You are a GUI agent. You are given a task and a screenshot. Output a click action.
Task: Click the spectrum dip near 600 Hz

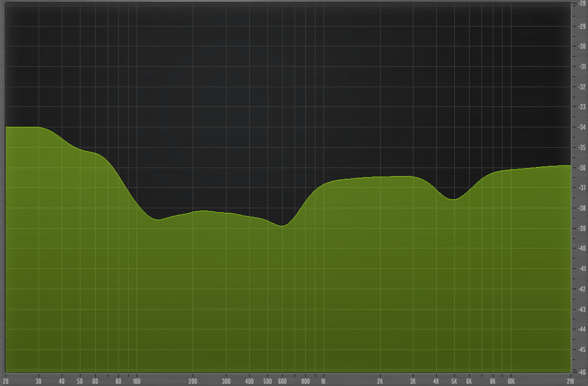coord(283,226)
